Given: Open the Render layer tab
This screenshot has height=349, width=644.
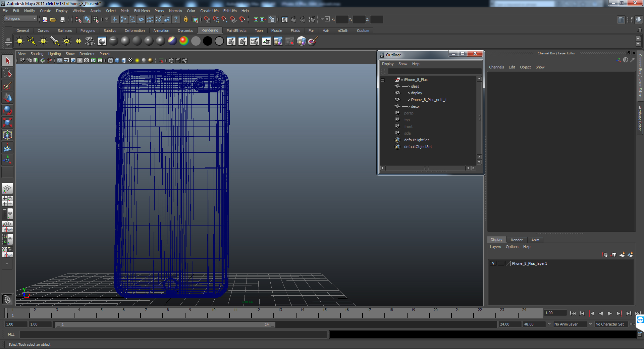Looking at the screenshot, I should click(517, 240).
